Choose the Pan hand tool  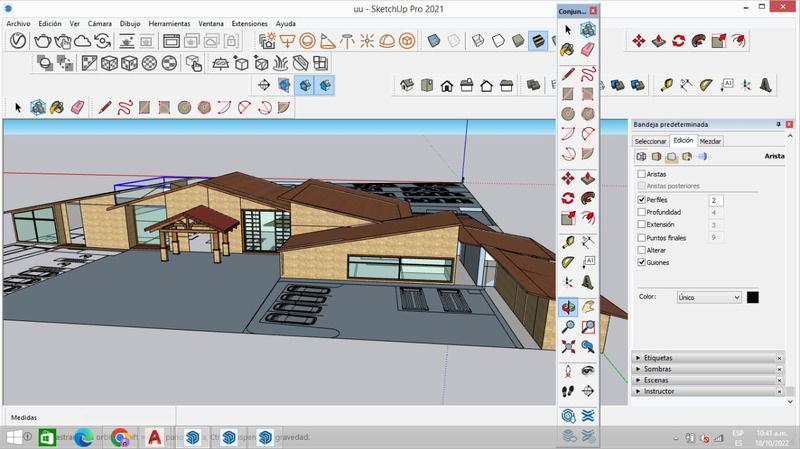pyautogui.click(x=588, y=307)
